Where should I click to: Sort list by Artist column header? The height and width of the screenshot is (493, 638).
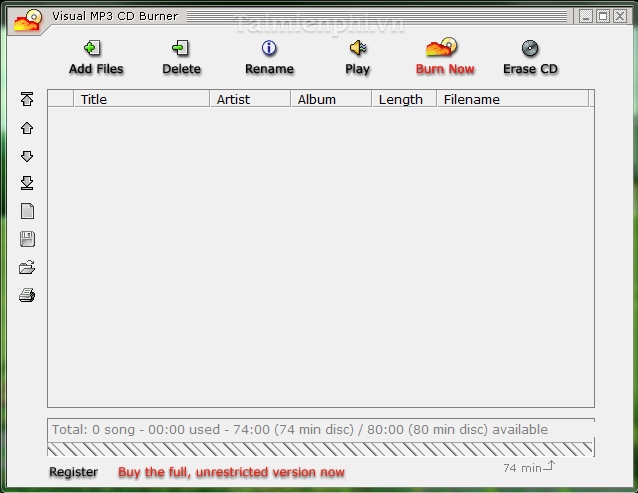click(x=250, y=99)
